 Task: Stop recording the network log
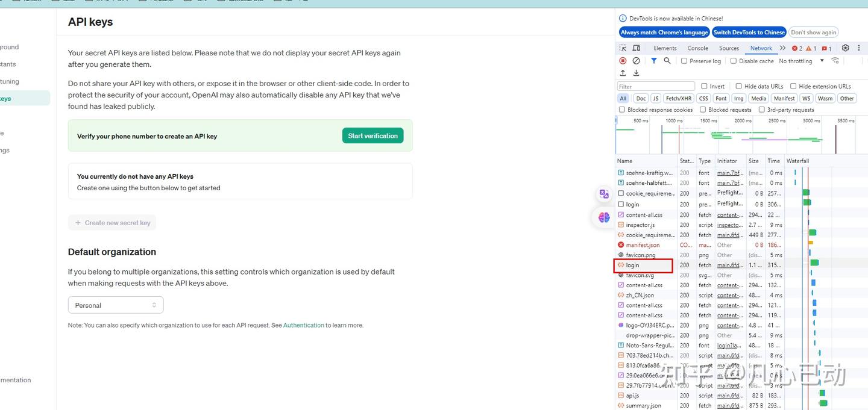(x=623, y=60)
